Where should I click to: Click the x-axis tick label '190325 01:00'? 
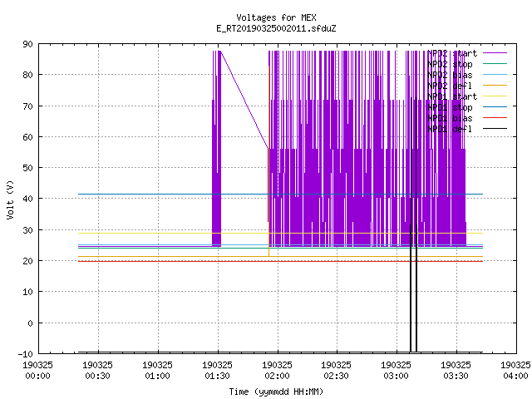pyautogui.click(x=157, y=371)
